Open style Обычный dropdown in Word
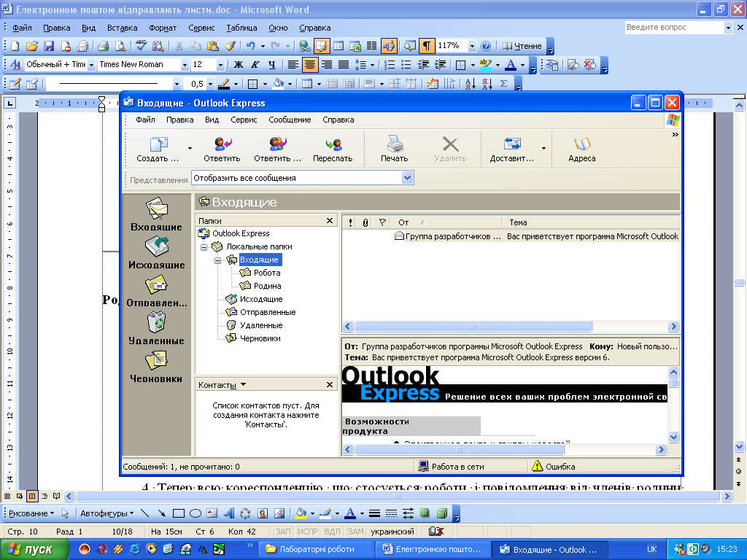The height and width of the screenshot is (560, 747). click(91, 65)
